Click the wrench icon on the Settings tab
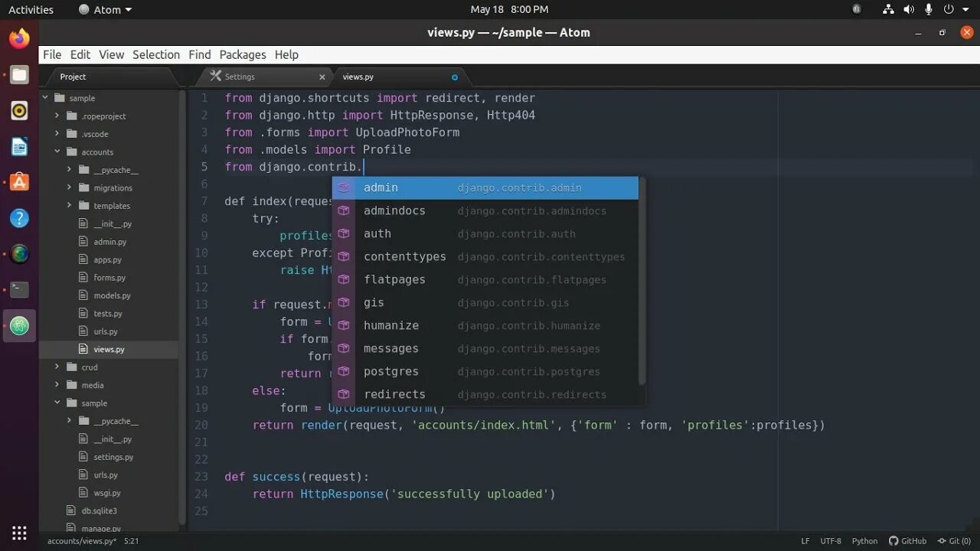 [x=216, y=77]
